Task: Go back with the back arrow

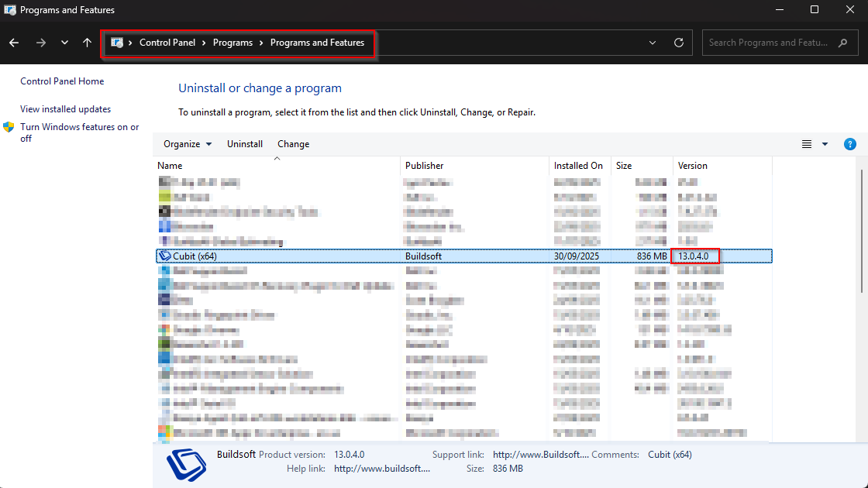Action: [15, 43]
